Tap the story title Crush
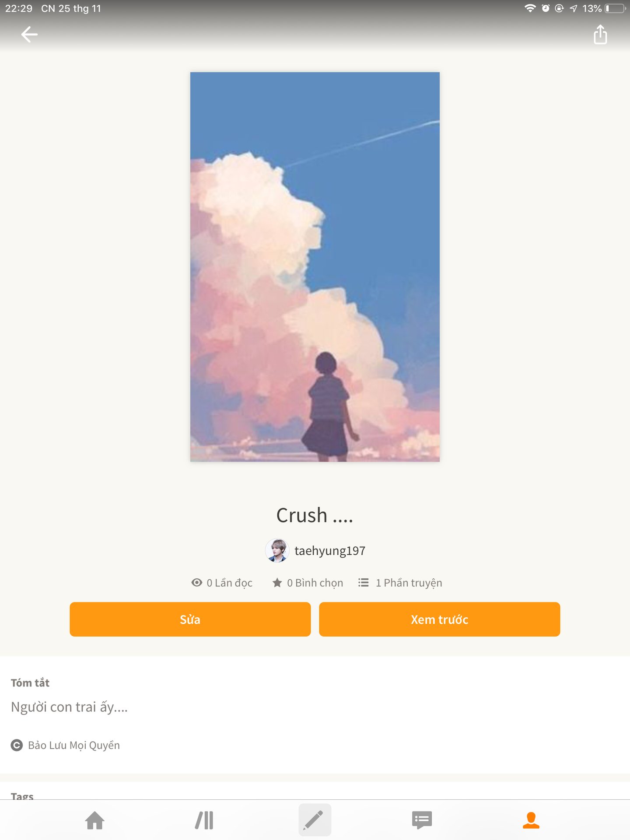630x840 pixels. [315, 515]
